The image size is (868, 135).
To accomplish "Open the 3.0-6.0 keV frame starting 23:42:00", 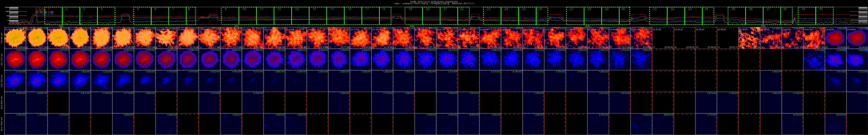I will (x=836, y=38).
